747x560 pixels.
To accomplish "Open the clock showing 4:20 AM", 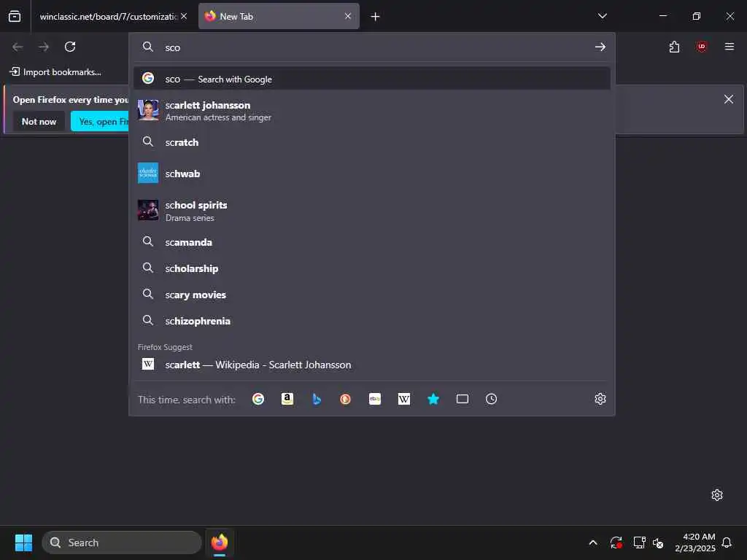I will (x=695, y=542).
